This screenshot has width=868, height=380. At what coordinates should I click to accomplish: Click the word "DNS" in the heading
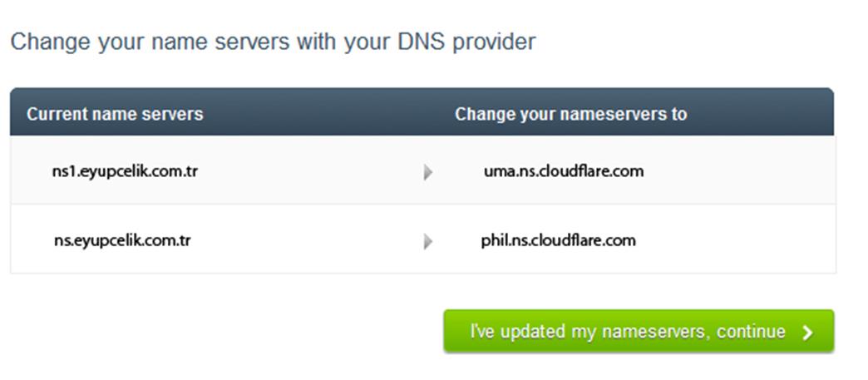click(x=422, y=42)
